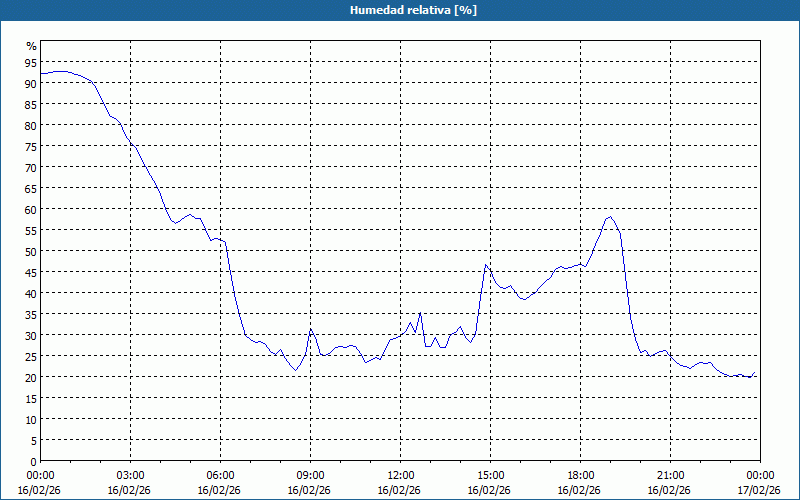Viewport: 800px width, 500px height.
Task: Select the 20 tick label on the y-axis
Action: 31,377
